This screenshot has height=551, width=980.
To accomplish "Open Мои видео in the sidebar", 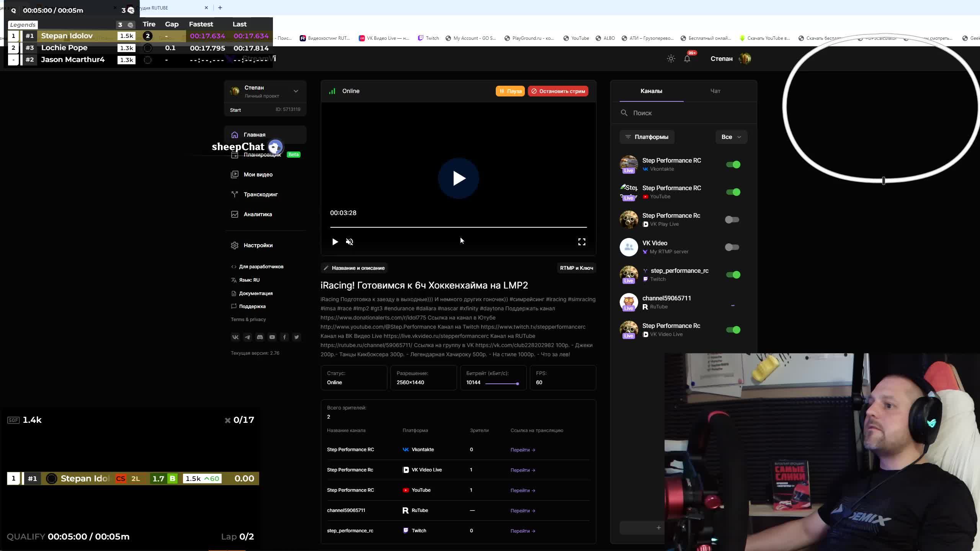I will (258, 174).
